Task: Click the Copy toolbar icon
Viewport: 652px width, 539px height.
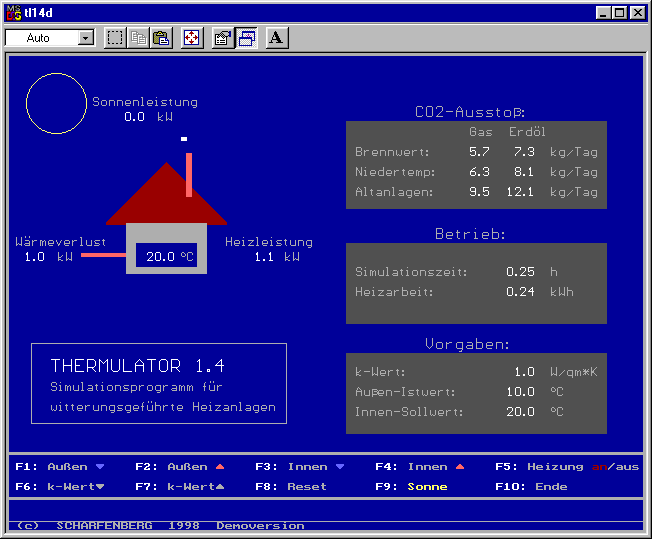Action: pyautogui.click(x=139, y=38)
